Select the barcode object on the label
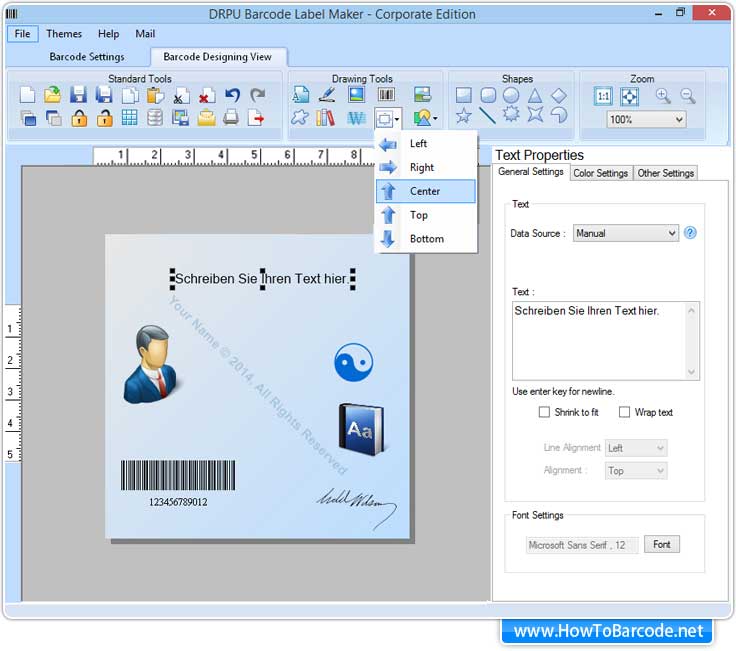Viewport: 736px width, 651px height. [x=178, y=483]
